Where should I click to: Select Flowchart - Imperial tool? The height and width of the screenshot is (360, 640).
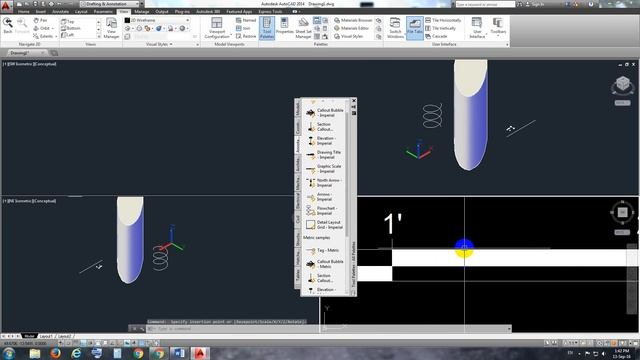click(325, 211)
